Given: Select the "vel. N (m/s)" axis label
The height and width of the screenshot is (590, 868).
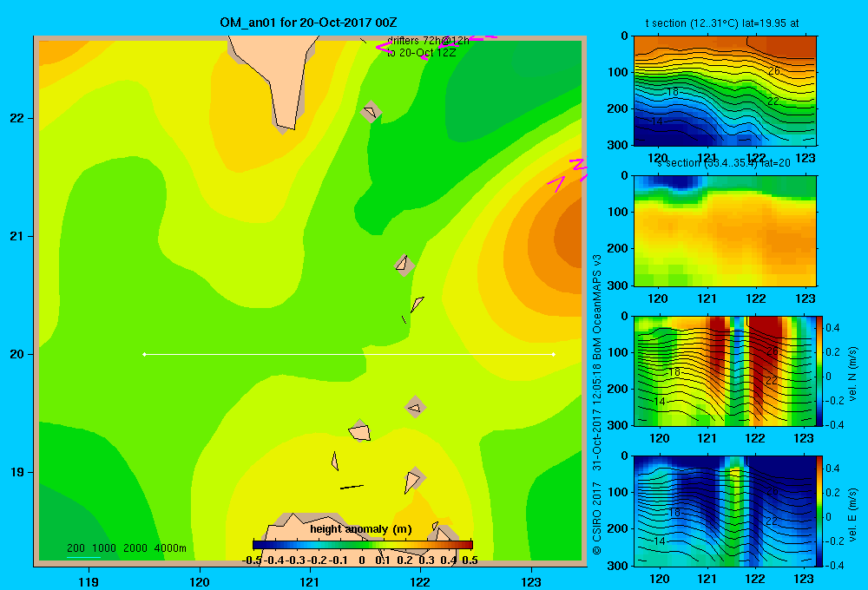Looking at the screenshot, I should [852, 374].
